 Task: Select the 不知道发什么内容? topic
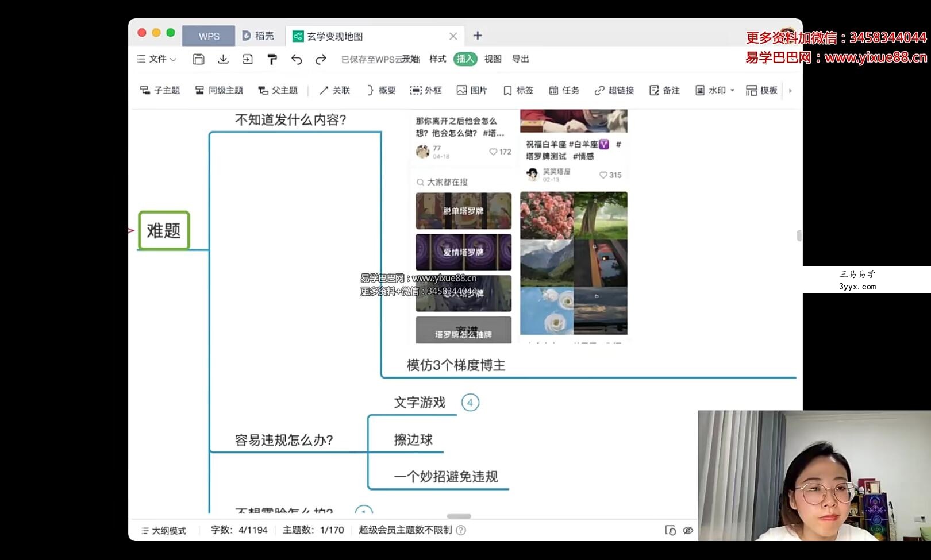point(291,119)
